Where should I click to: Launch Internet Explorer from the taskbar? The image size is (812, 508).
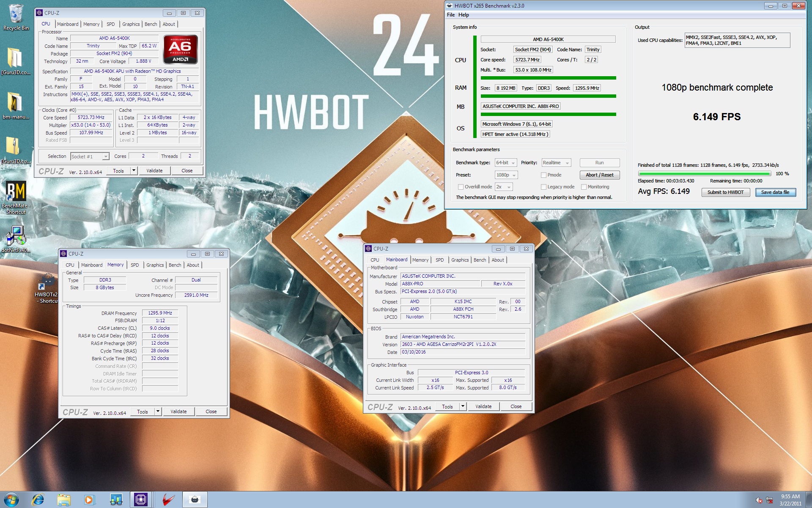[38, 500]
